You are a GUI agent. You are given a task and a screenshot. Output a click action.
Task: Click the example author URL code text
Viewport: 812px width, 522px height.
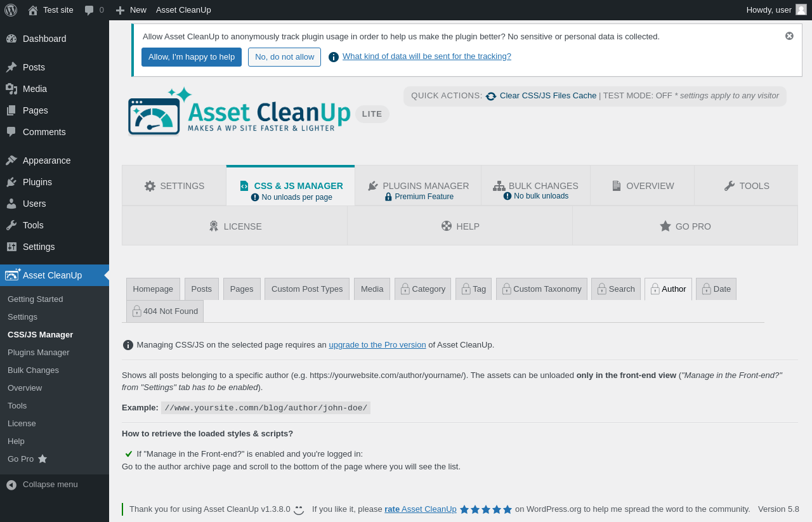pos(266,408)
